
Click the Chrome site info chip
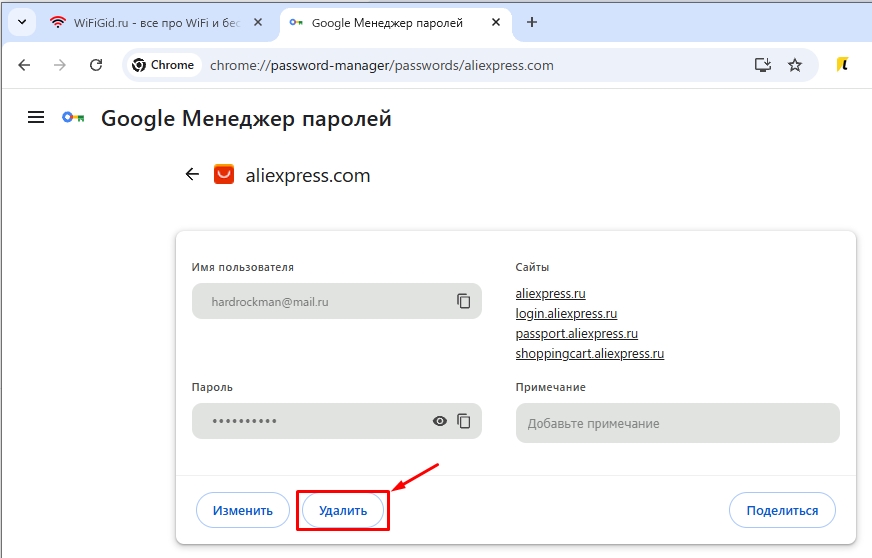pos(163,65)
